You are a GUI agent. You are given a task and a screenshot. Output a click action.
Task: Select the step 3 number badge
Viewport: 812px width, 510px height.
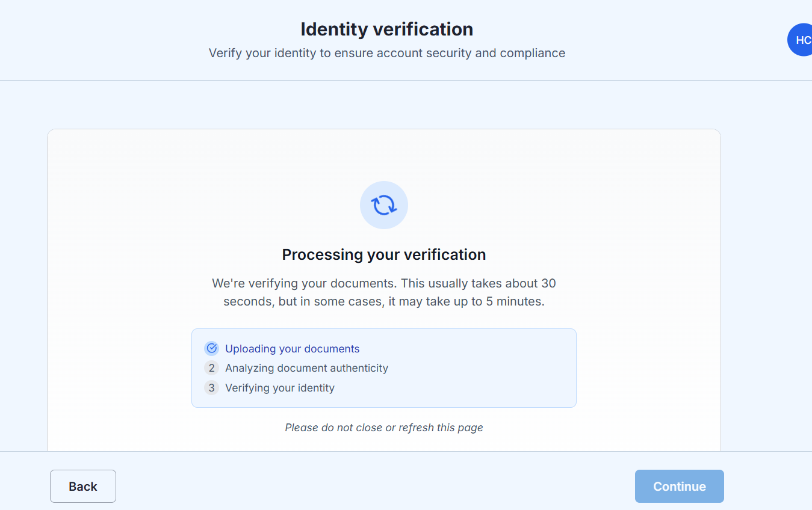[211, 388]
